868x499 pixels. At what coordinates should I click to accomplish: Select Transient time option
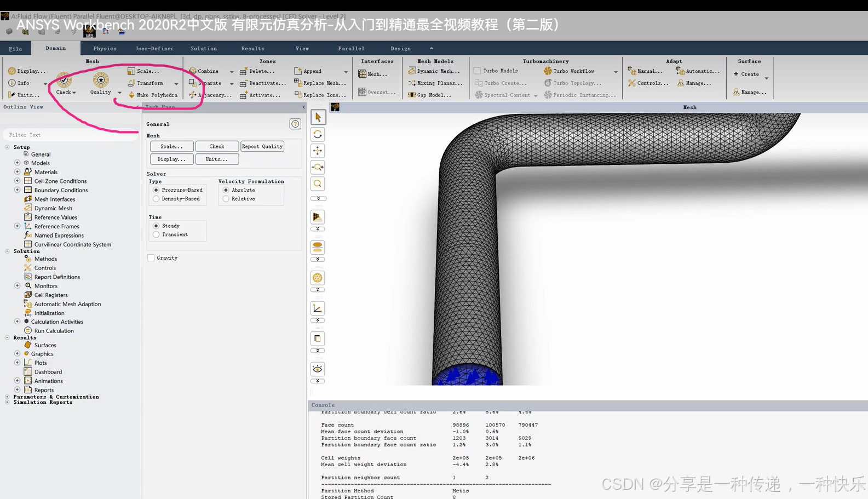[156, 234]
